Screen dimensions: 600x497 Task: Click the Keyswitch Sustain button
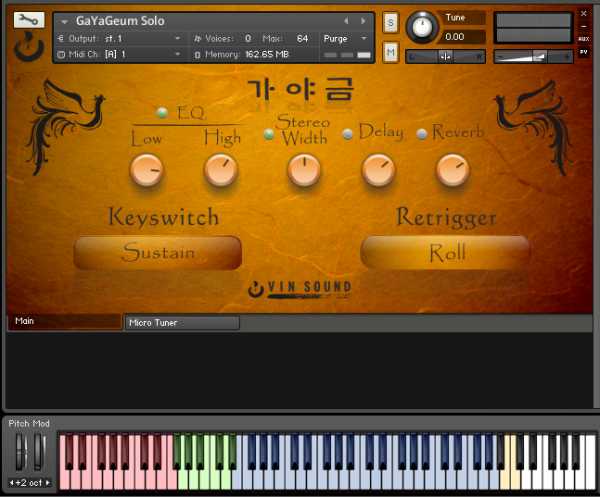(158, 253)
